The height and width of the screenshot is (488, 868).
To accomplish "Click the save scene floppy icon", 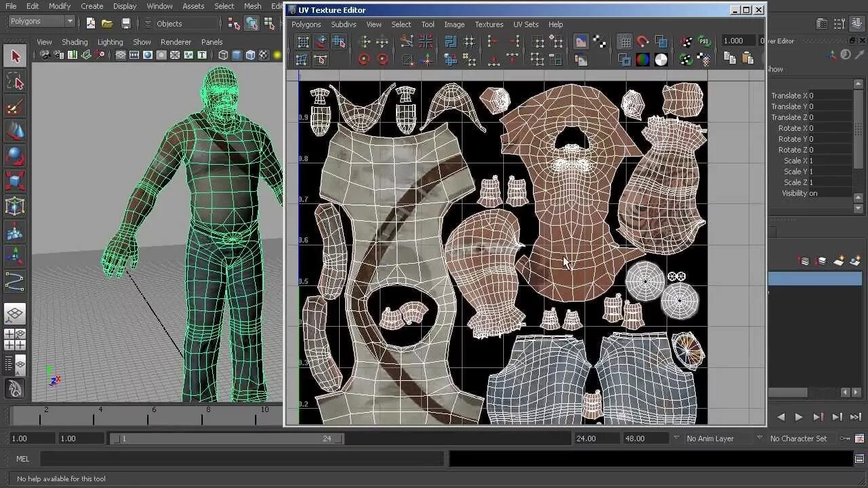I will point(125,23).
